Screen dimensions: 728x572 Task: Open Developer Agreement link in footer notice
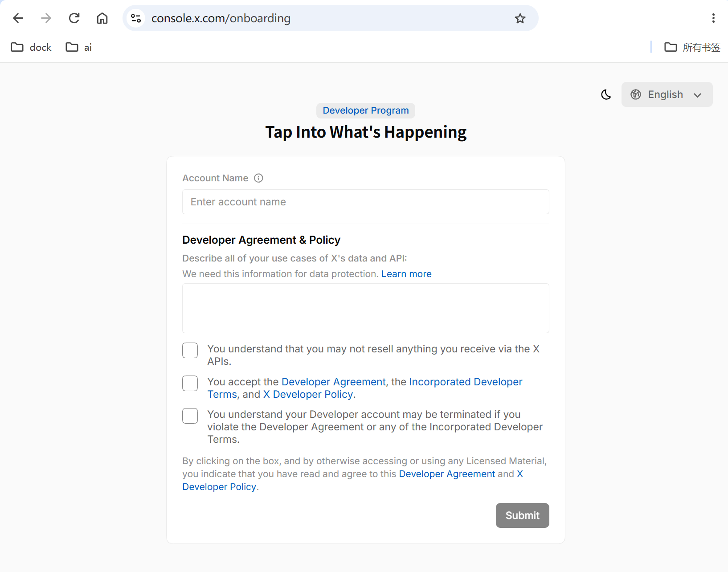tap(447, 474)
